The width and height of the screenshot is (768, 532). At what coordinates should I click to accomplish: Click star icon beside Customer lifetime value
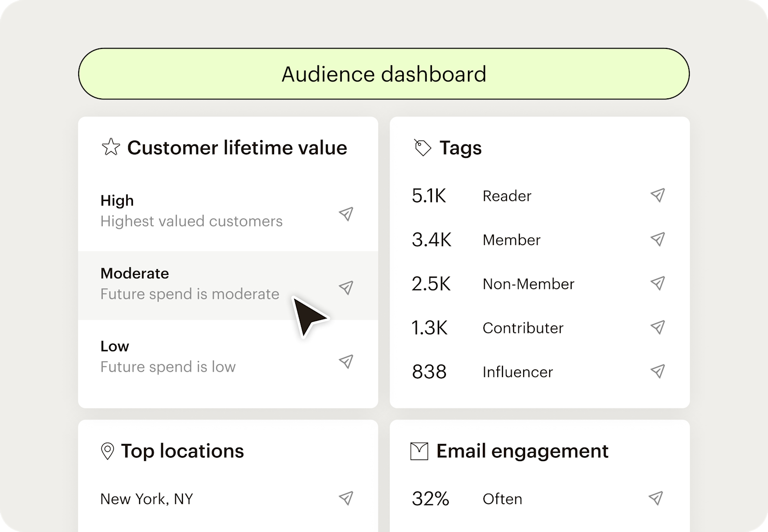point(110,147)
